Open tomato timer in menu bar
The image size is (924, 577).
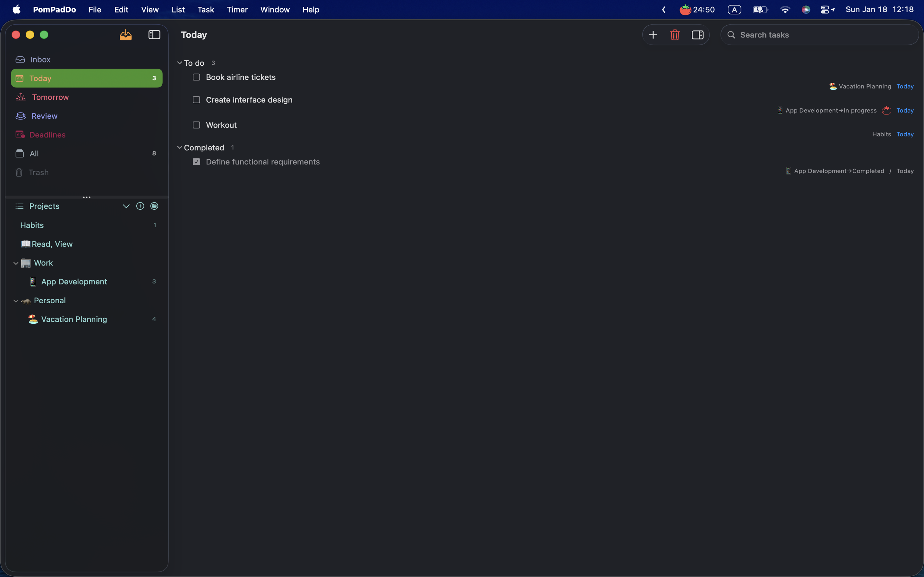[697, 10]
